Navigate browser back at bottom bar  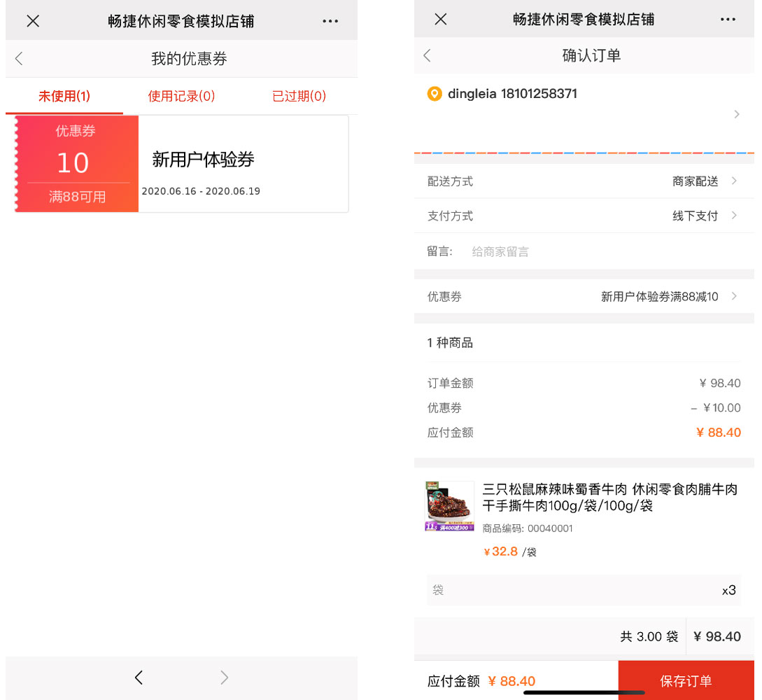(139, 677)
